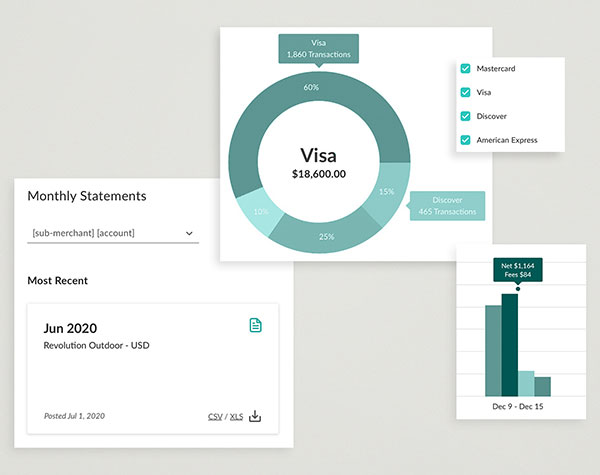Select the light teal short bar
Screen dimensions: 600x475
526,384
